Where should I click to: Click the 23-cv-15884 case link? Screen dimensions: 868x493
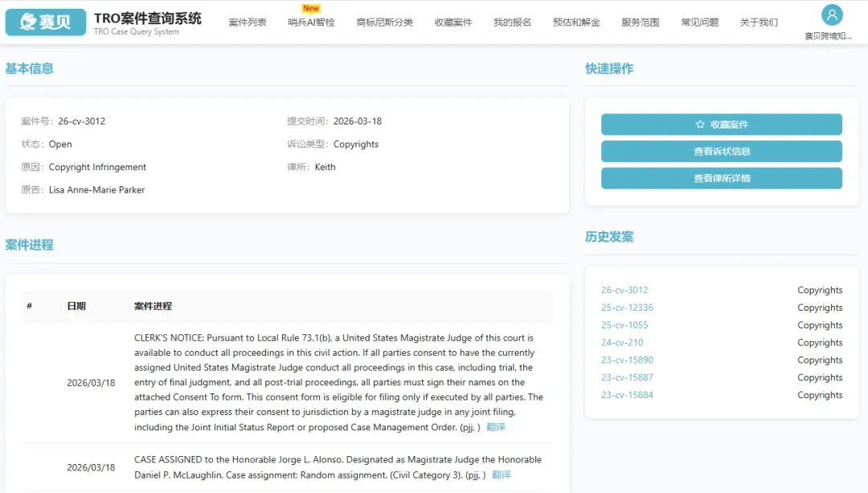pyautogui.click(x=627, y=395)
